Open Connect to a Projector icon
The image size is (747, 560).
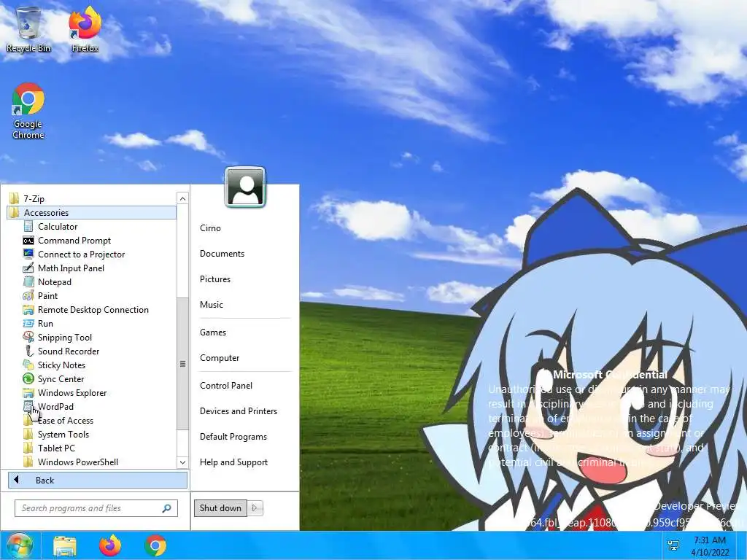click(28, 254)
